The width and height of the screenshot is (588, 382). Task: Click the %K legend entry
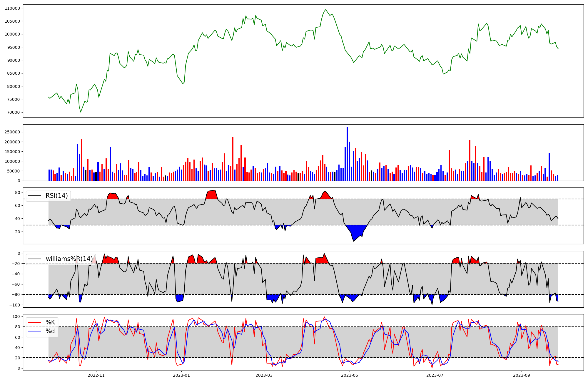coord(50,322)
